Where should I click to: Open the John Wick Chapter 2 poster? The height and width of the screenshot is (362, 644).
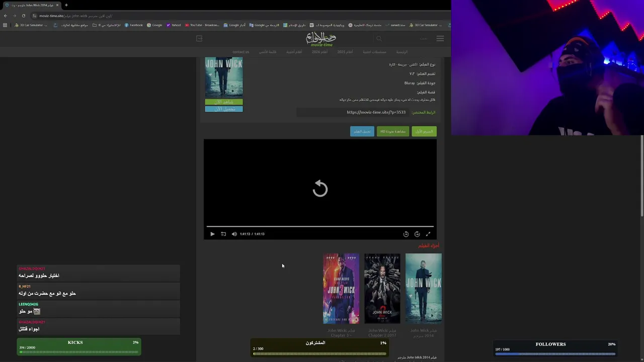point(382,289)
